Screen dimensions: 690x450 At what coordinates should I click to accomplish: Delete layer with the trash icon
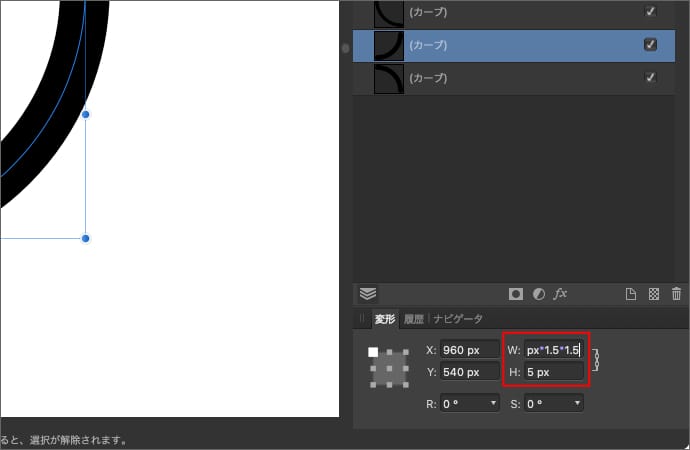click(x=677, y=294)
